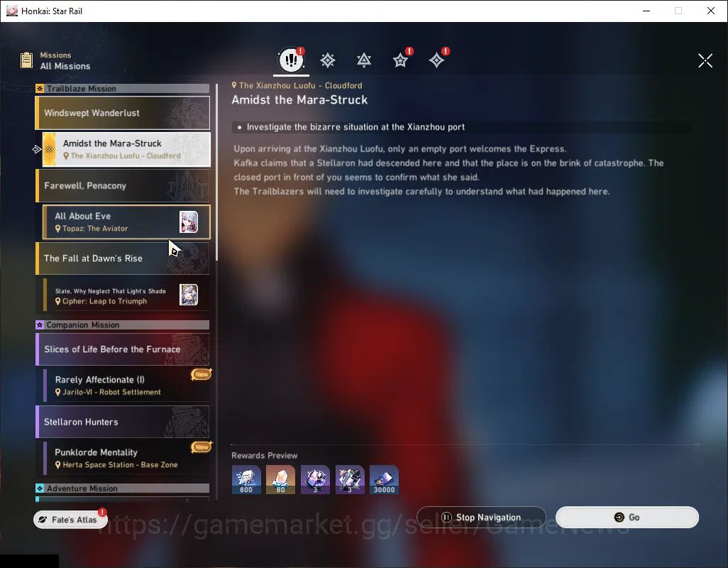The width and height of the screenshot is (728, 568).
Task: Expand Slices of Life Before the Furnace
Action: coord(123,349)
